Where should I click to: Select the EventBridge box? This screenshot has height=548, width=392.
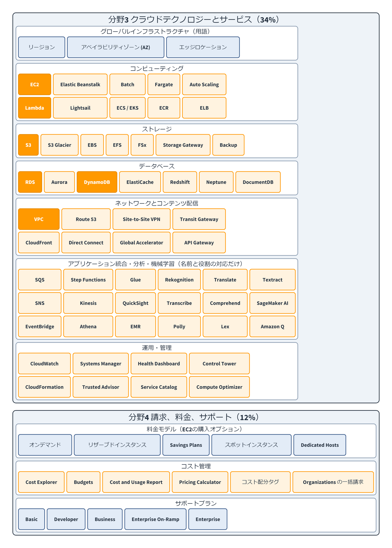(x=40, y=326)
